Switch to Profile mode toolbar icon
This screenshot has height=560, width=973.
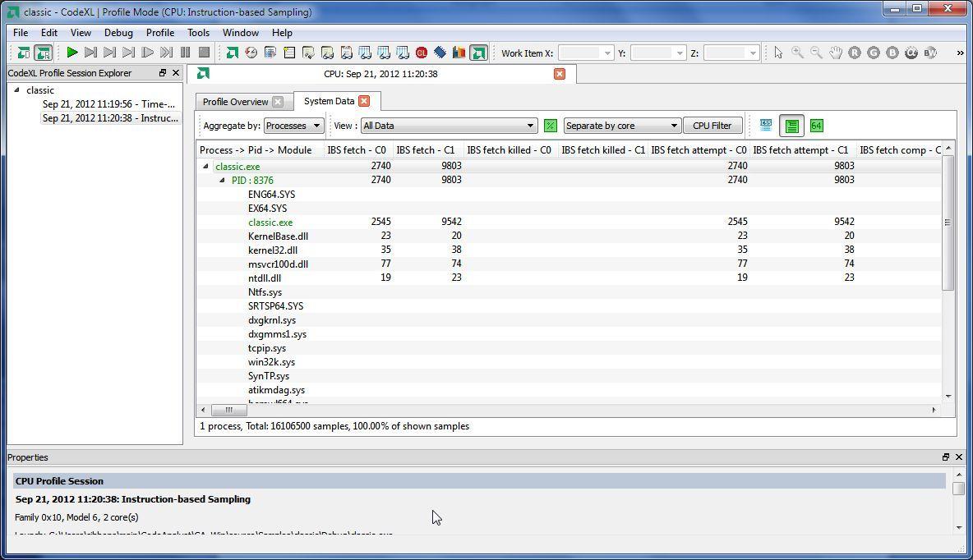(x=43, y=53)
